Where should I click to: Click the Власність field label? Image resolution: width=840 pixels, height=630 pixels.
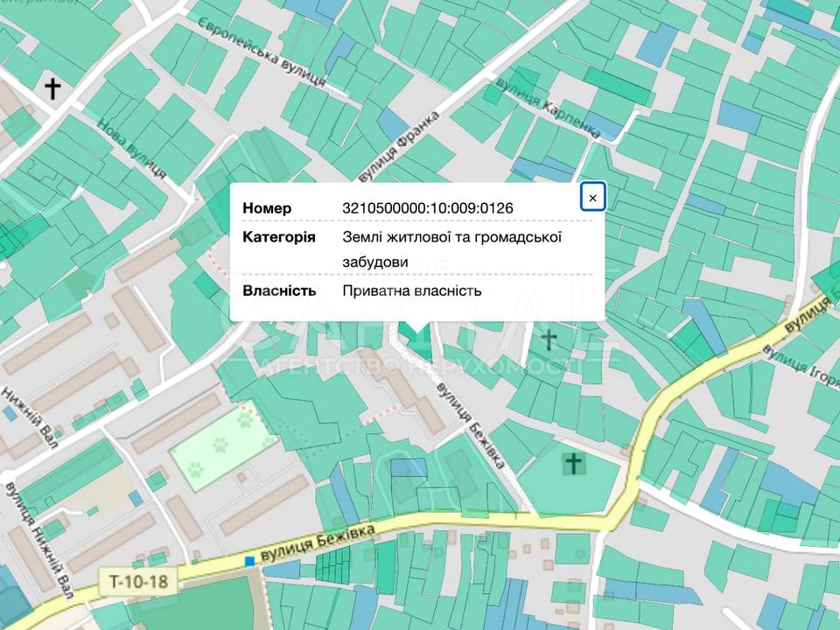[x=279, y=290]
